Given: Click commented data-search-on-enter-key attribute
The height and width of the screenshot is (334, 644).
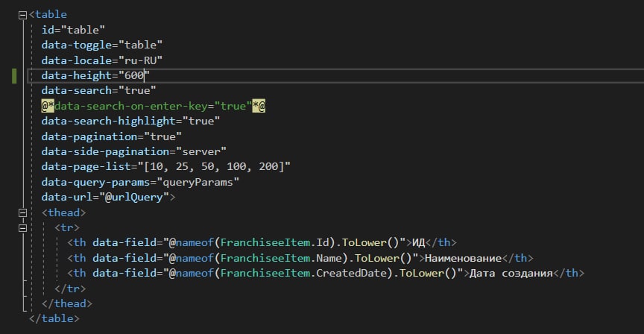Looking at the screenshot, I should [154, 106].
